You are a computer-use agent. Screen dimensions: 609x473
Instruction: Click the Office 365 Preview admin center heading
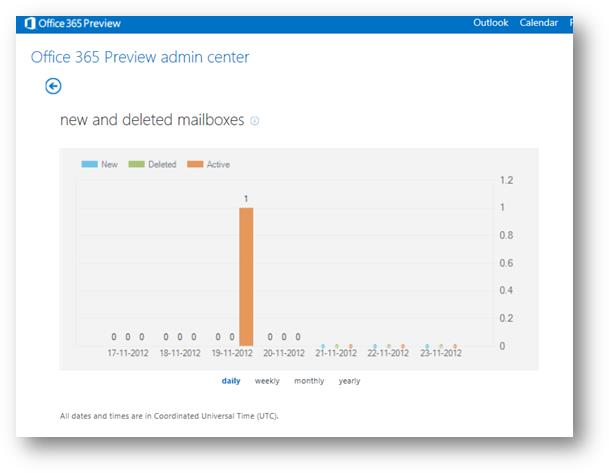click(x=140, y=57)
